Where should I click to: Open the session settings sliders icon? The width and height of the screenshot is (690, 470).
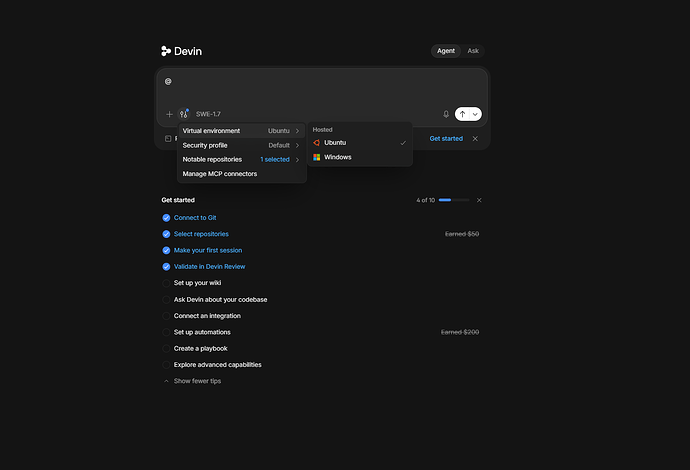[184, 114]
